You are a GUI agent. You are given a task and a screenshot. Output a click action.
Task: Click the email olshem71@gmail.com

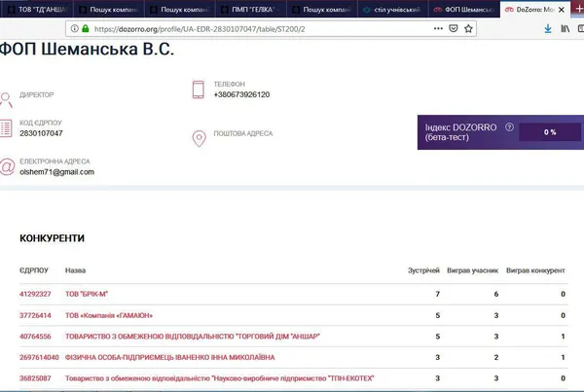(57, 172)
